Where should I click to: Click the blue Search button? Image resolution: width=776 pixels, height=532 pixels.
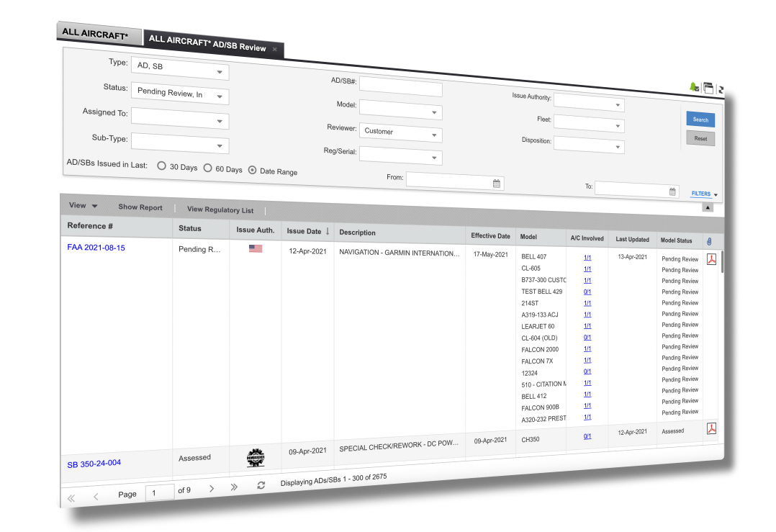pyautogui.click(x=700, y=120)
